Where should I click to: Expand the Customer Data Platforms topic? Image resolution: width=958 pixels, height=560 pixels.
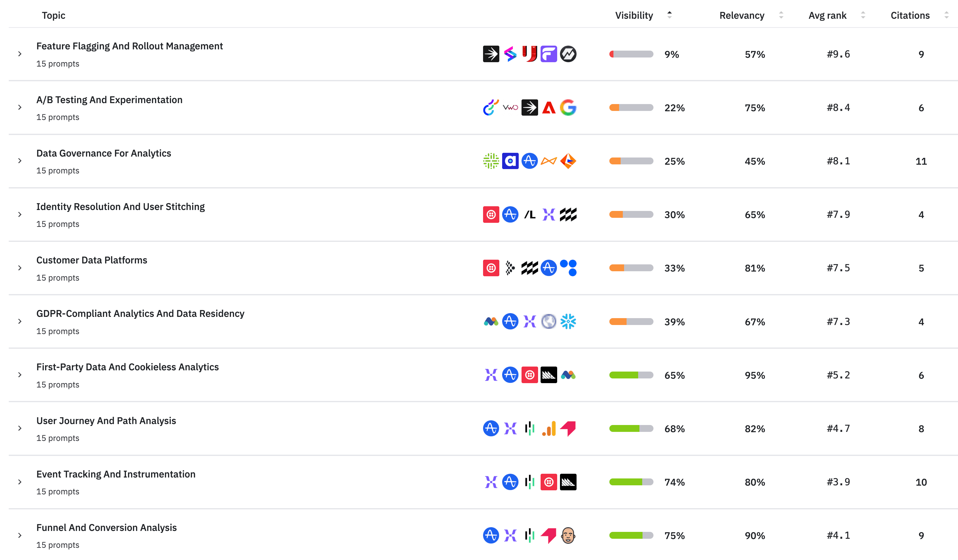coord(20,268)
